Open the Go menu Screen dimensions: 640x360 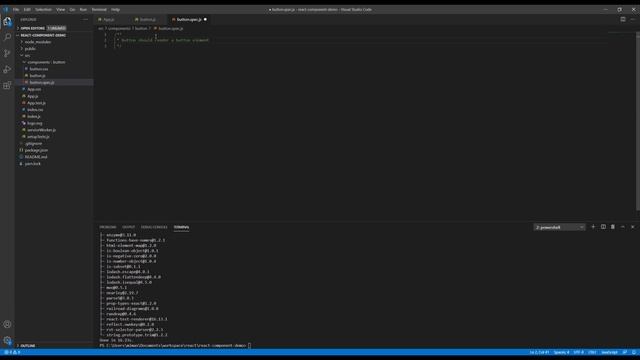point(72,9)
